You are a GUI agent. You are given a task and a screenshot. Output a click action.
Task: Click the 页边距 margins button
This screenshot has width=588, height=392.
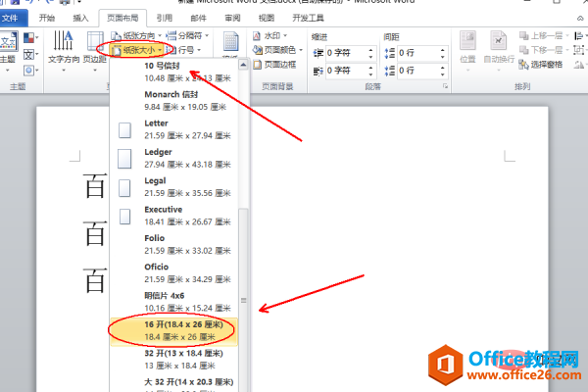(95, 52)
